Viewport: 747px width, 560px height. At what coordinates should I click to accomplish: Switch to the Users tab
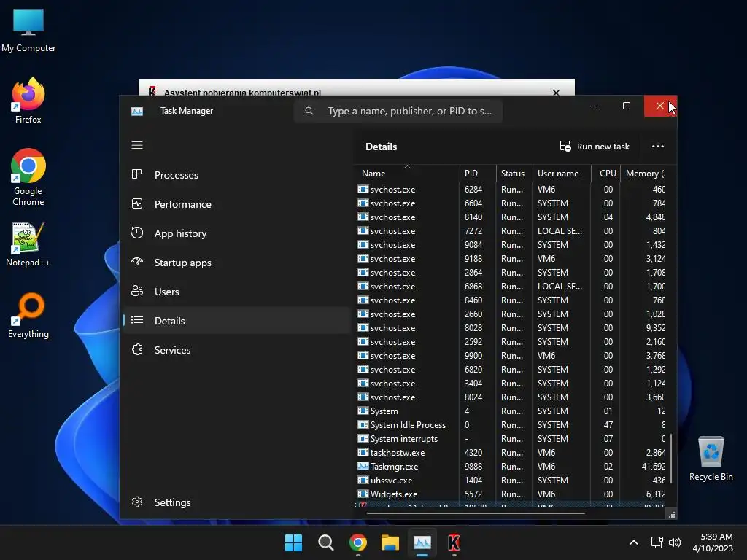[x=237, y=292]
